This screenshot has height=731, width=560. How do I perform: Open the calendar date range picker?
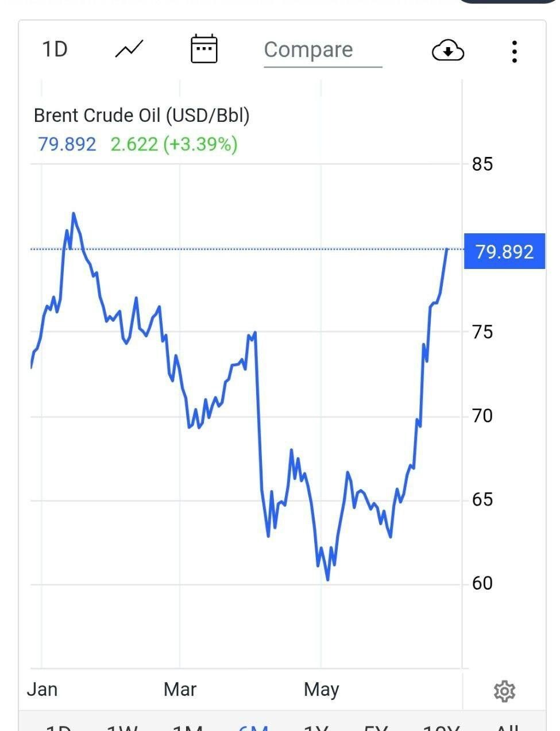pyautogui.click(x=204, y=49)
